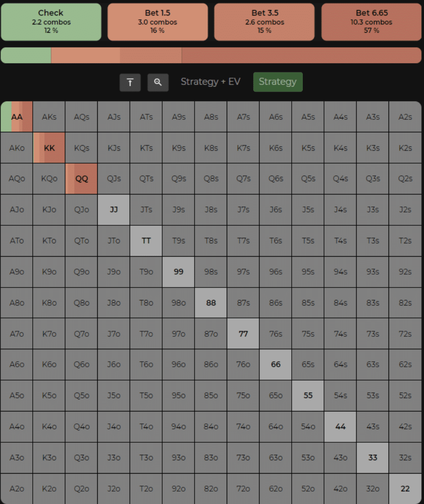Screen dimensions: 424x504
Task: Click the green check segment in frequency bar
Action: click(x=26, y=55)
